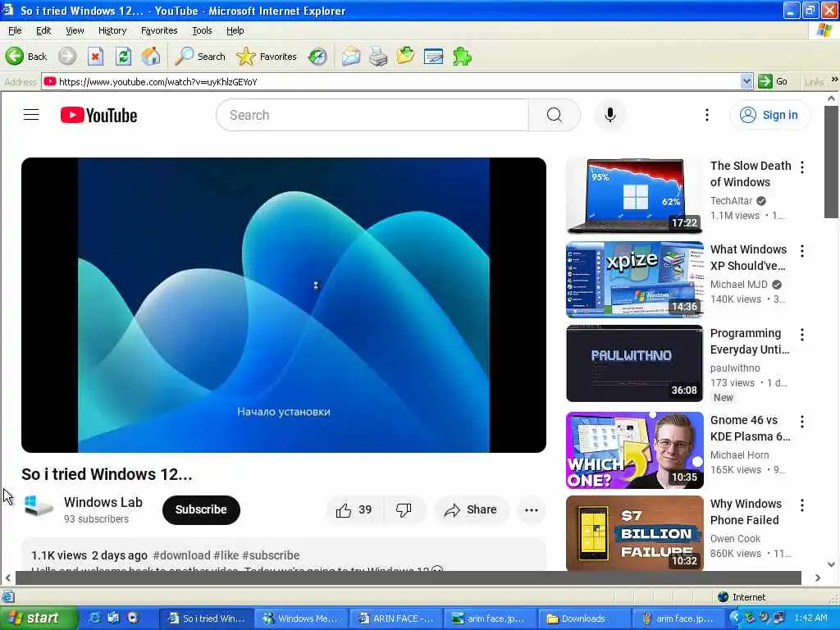This screenshot has width=840, height=630.
Task: Open the History clock toolbar icon
Action: coord(317,57)
